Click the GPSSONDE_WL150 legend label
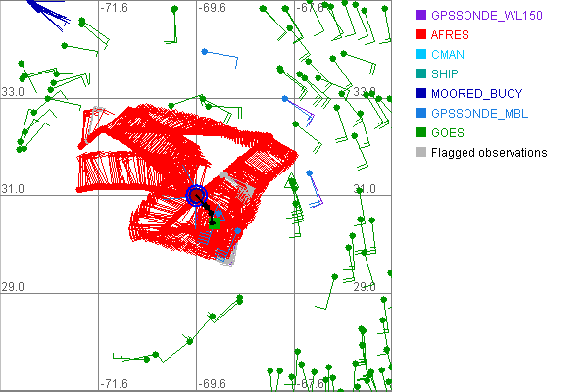Viewport: 588px width, 392px height. 487,16
